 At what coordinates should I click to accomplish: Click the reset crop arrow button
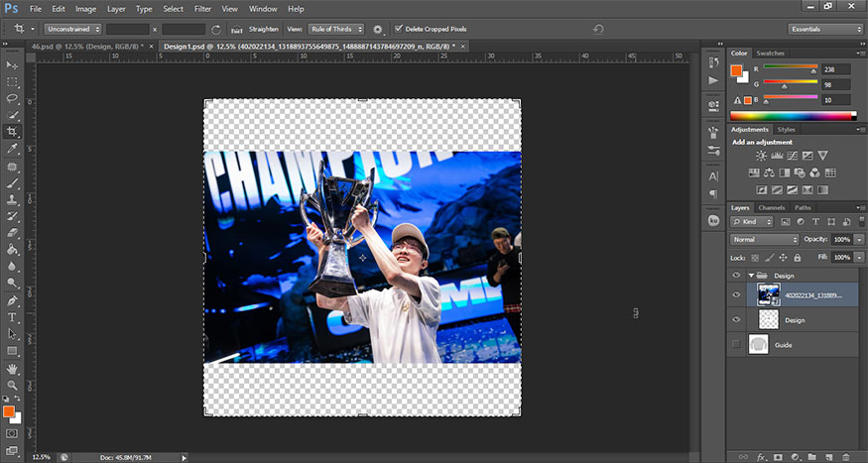click(597, 29)
